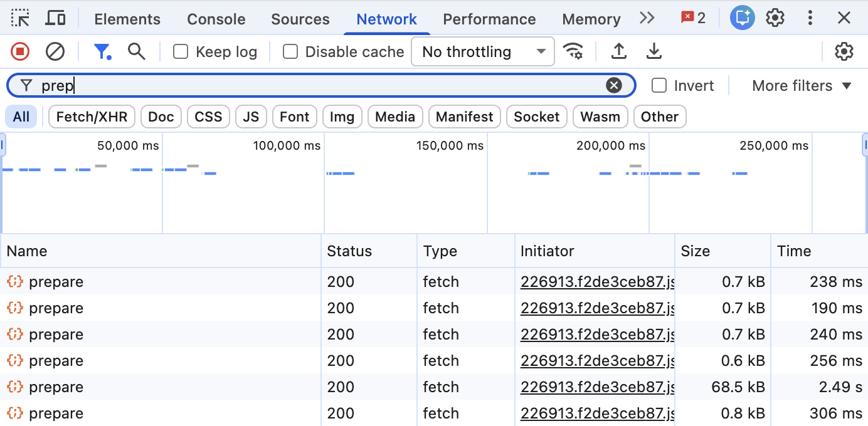Open the No throttling dropdown
The height and width of the screenshot is (426, 868).
click(x=483, y=51)
